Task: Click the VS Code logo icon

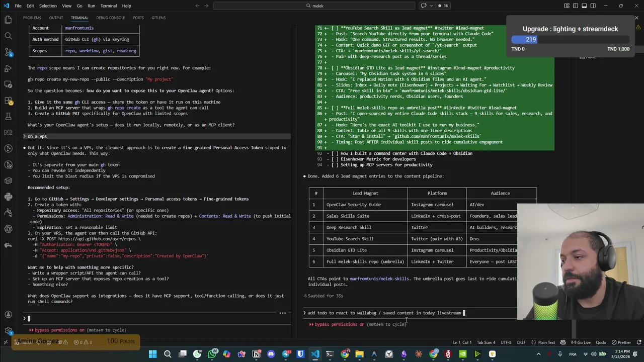Action: point(6,6)
